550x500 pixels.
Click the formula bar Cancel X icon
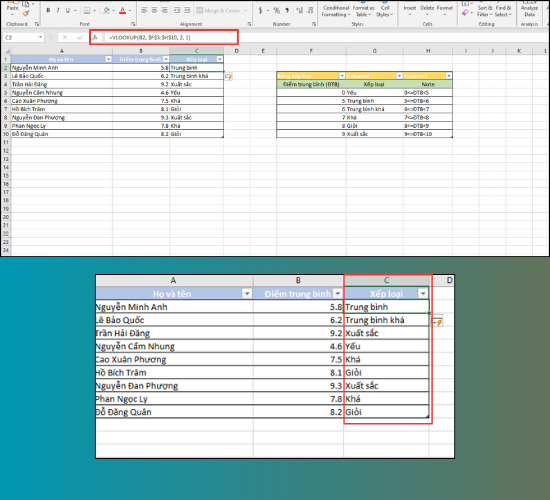point(65,37)
